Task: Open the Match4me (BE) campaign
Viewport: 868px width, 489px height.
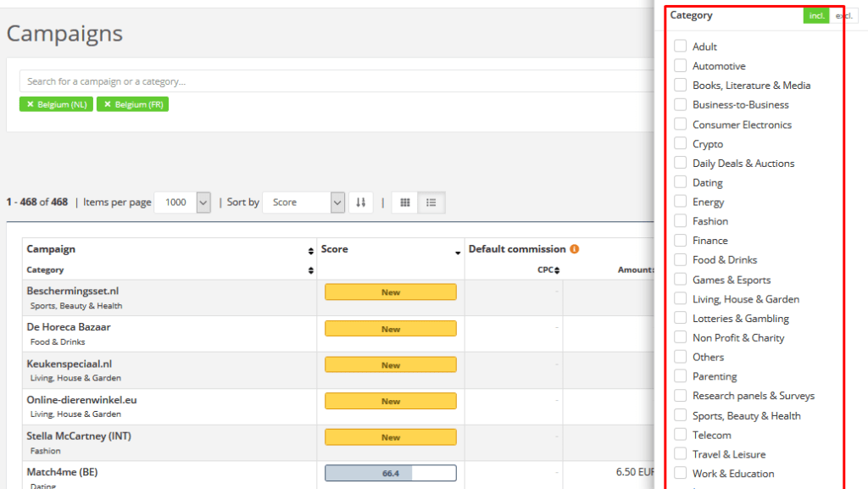Action: pos(62,472)
